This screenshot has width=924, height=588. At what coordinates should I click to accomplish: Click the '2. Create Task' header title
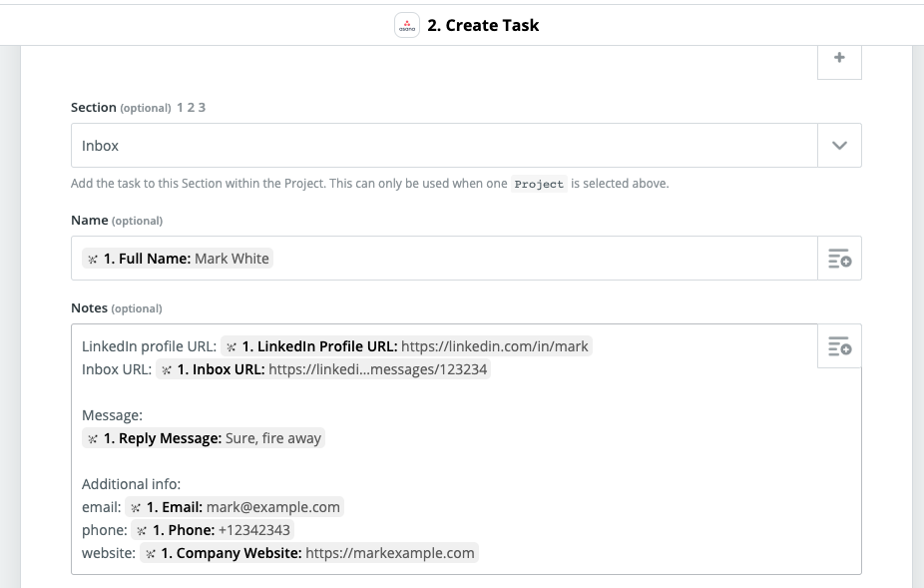click(x=483, y=25)
